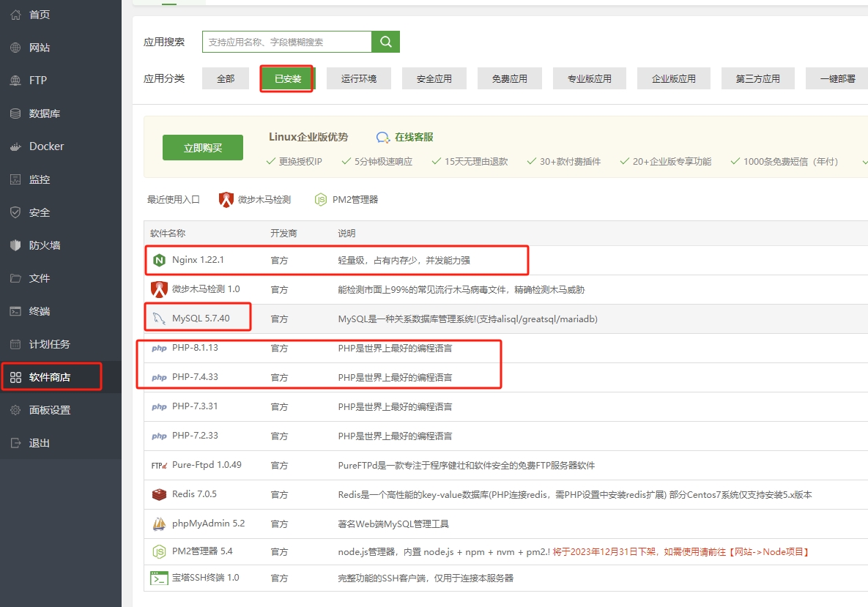Click the Nginx logo icon
Viewport: 868px width, 607px height.
159,260
